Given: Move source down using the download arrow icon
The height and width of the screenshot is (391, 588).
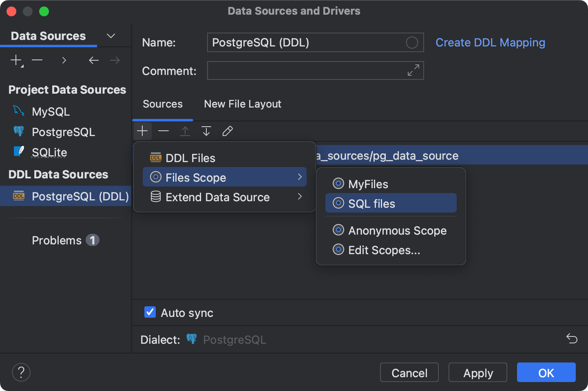Looking at the screenshot, I should point(206,131).
